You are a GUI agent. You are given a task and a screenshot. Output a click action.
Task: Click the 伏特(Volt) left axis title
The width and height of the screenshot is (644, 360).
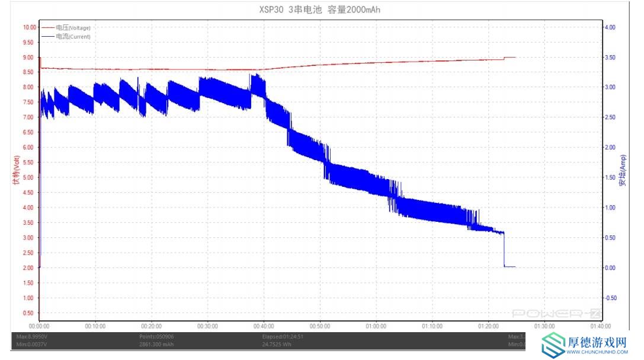point(17,170)
